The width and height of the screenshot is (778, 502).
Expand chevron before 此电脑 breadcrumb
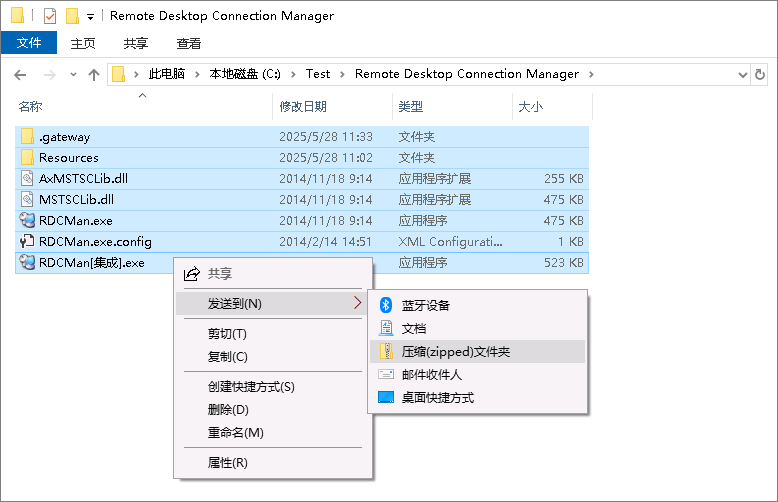[136, 74]
